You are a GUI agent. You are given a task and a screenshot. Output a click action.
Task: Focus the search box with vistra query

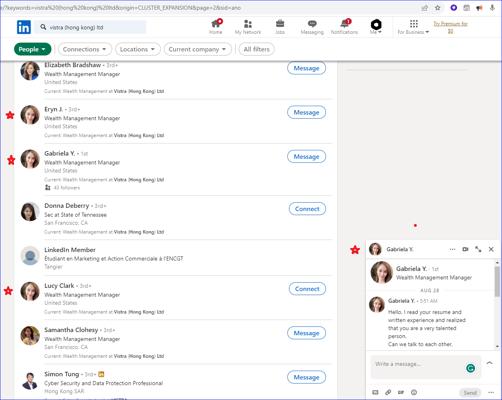(x=91, y=27)
